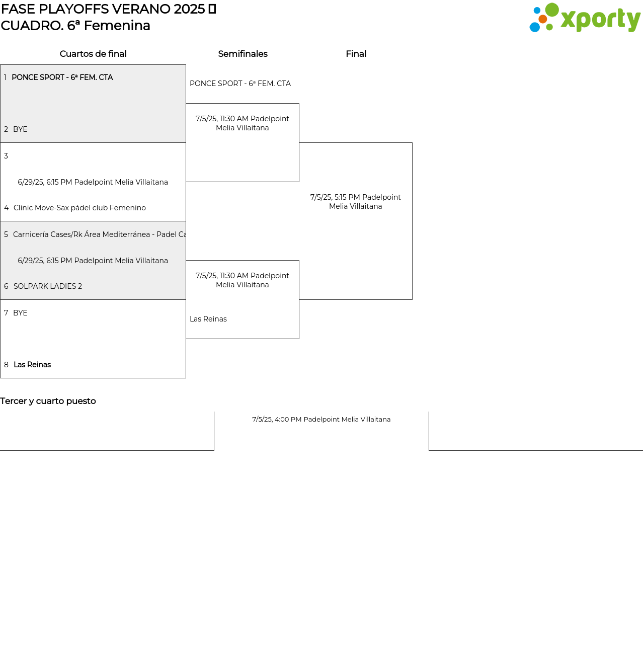Click the xporty logo

click(x=585, y=18)
